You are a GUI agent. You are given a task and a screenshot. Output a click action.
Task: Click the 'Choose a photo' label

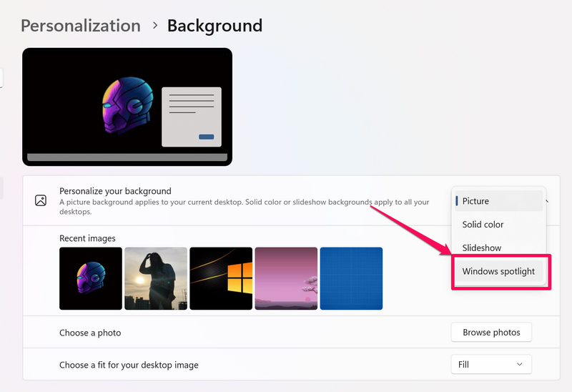(90, 333)
